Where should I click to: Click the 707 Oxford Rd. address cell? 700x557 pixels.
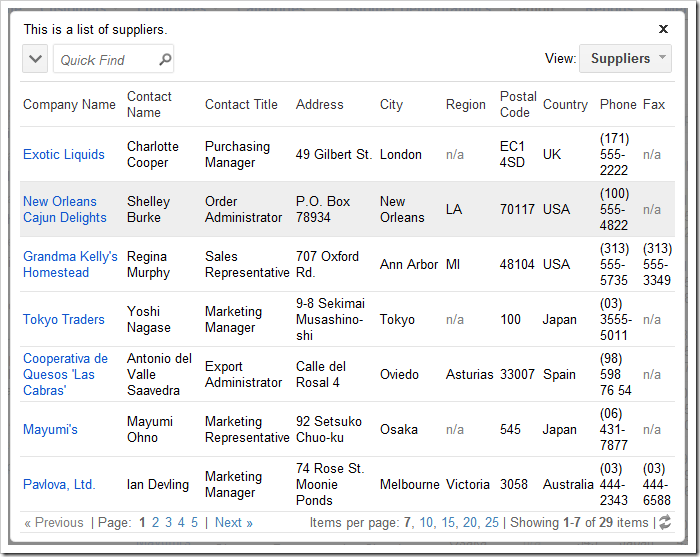point(327,264)
